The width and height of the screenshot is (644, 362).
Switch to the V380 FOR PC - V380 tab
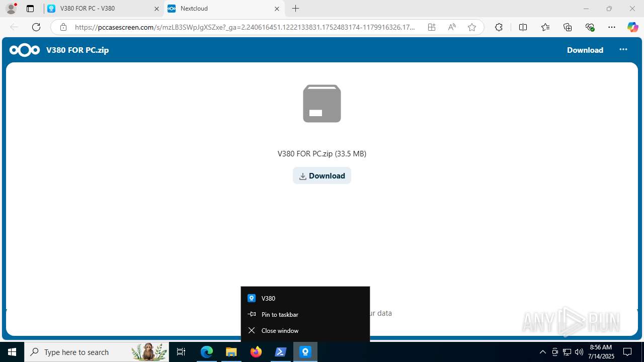pyautogui.click(x=104, y=9)
